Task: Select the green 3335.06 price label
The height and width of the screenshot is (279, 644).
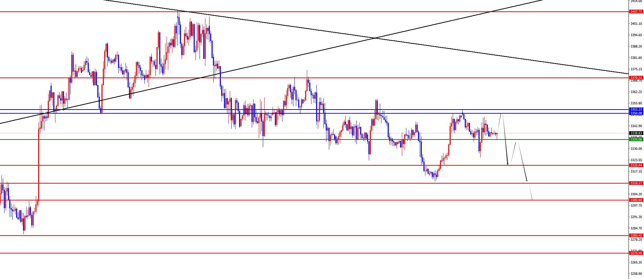Action: point(636,139)
